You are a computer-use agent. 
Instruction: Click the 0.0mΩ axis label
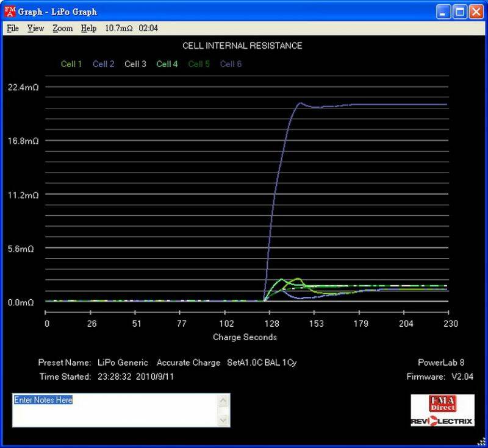tap(21, 302)
